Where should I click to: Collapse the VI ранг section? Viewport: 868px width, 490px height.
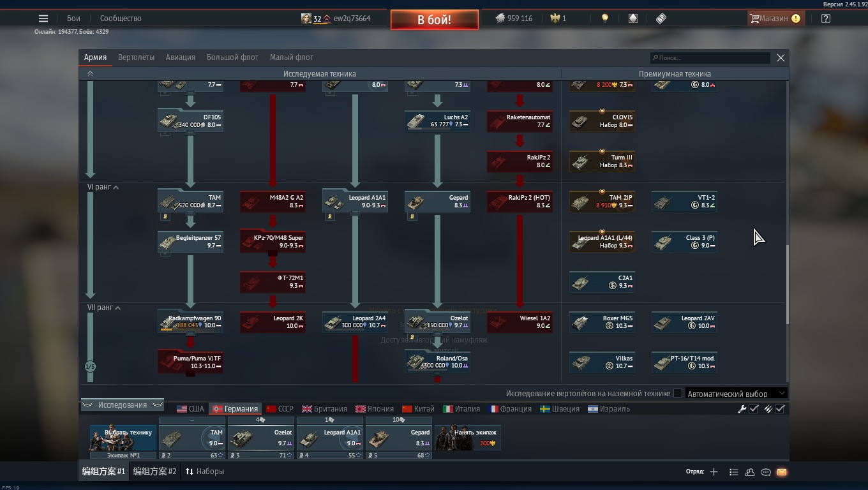[x=116, y=188]
